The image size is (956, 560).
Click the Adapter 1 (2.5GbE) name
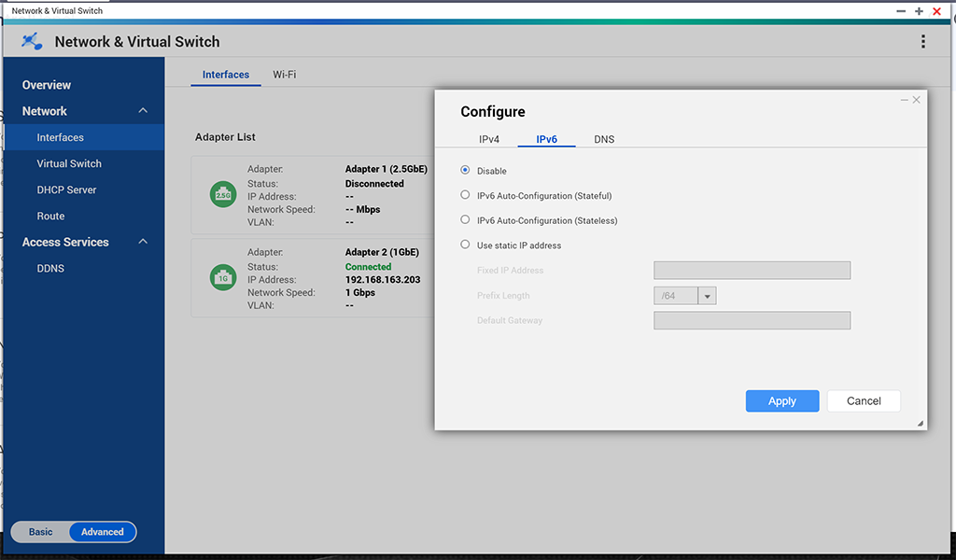click(x=386, y=169)
